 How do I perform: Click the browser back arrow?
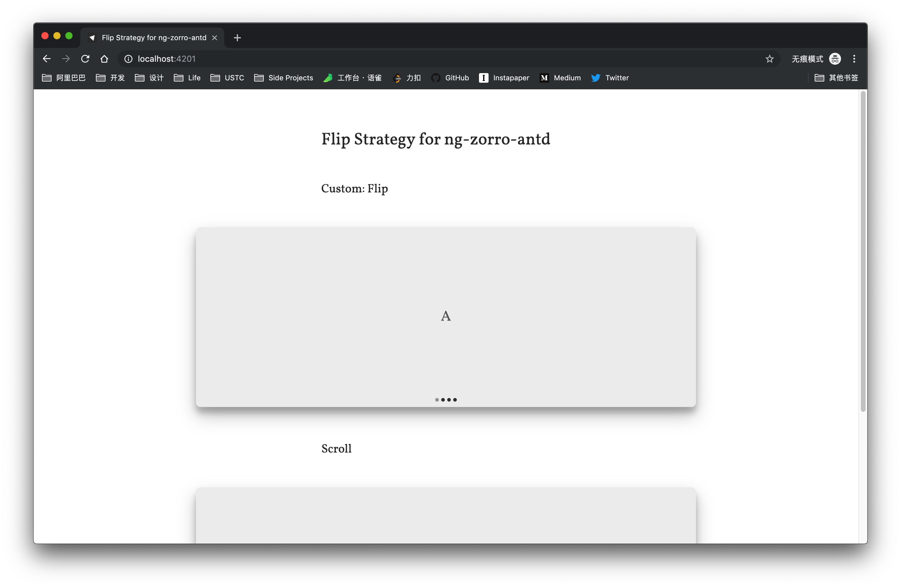46,59
